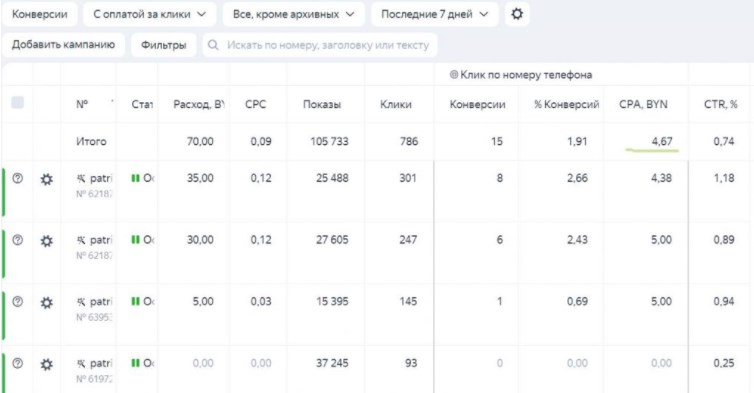Sort by the Клики column header
This screenshot has height=393, width=754.
click(396, 104)
